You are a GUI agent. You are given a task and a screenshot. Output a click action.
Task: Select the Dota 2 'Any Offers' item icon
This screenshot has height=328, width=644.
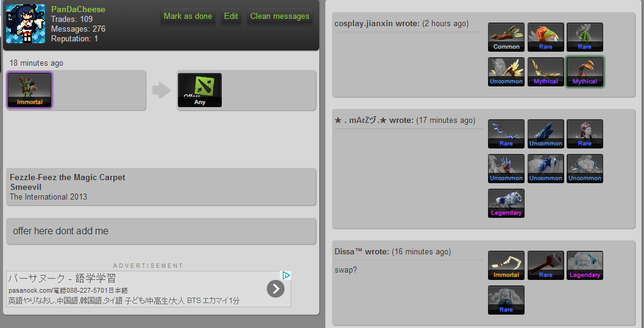pos(200,90)
